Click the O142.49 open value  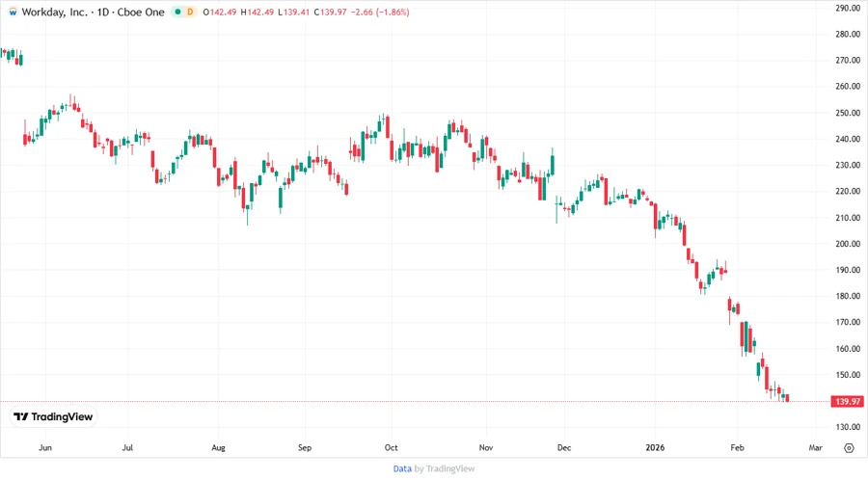coord(220,13)
